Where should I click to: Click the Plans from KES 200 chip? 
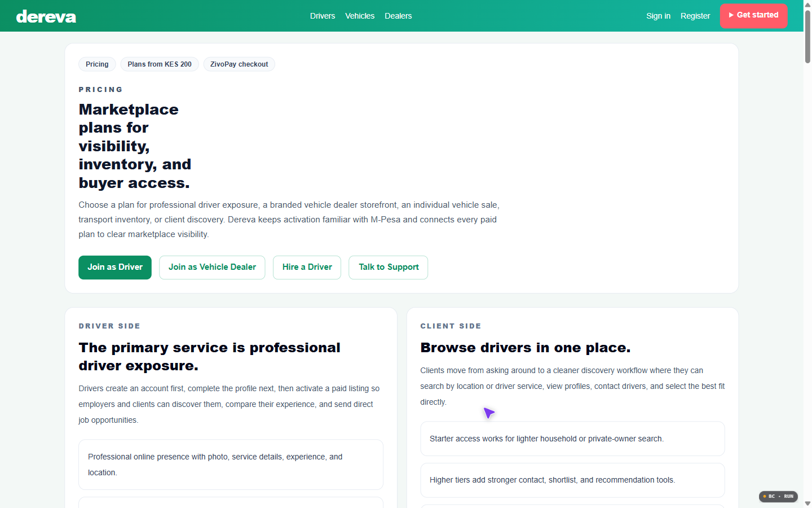[x=160, y=64]
